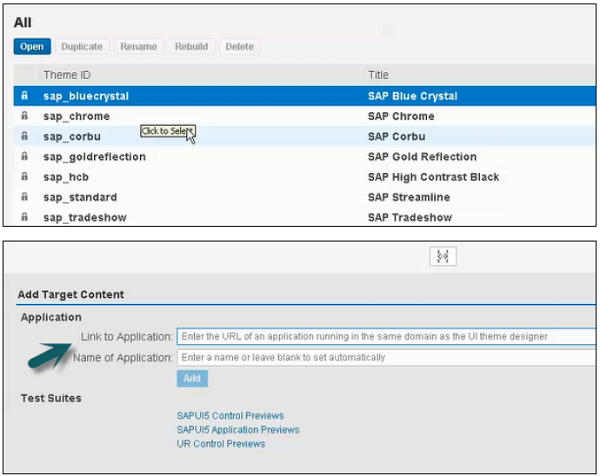Click the Rename button
The image size is (600, 476).
tap(138, 47)
